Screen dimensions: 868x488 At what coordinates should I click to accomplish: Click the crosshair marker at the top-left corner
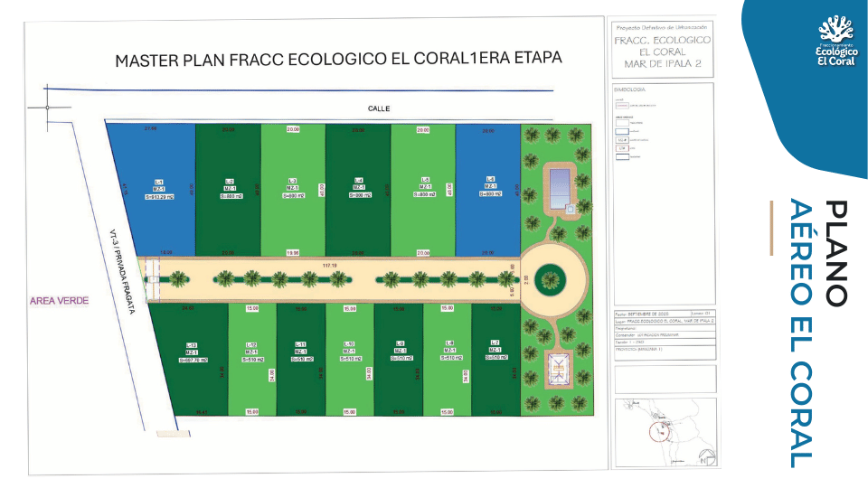(x=48, y=108)
